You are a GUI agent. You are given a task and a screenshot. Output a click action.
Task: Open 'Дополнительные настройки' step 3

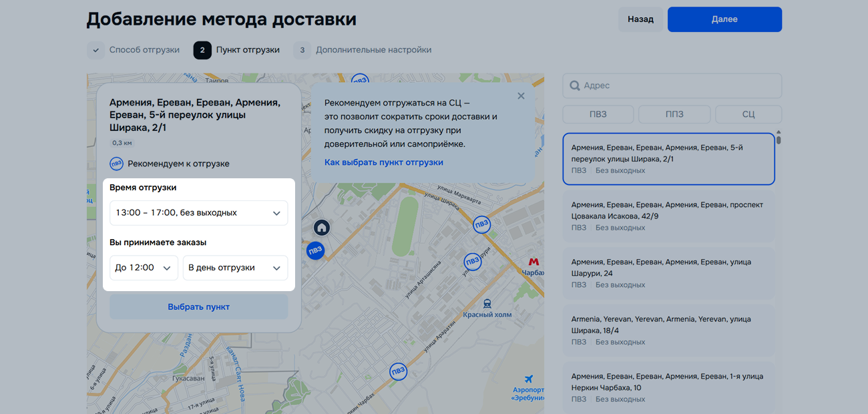(x=363, y=50)
